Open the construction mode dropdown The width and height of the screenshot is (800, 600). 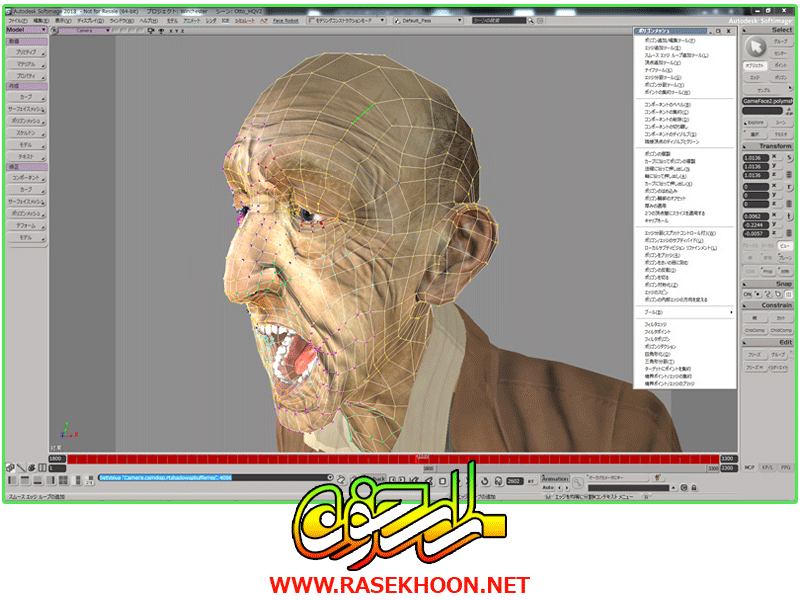[x=346, y=20]
